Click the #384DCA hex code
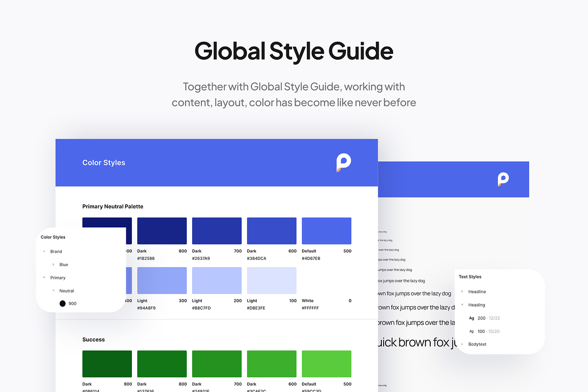Viewport: 588px width, 392px height. coord(257,258)
